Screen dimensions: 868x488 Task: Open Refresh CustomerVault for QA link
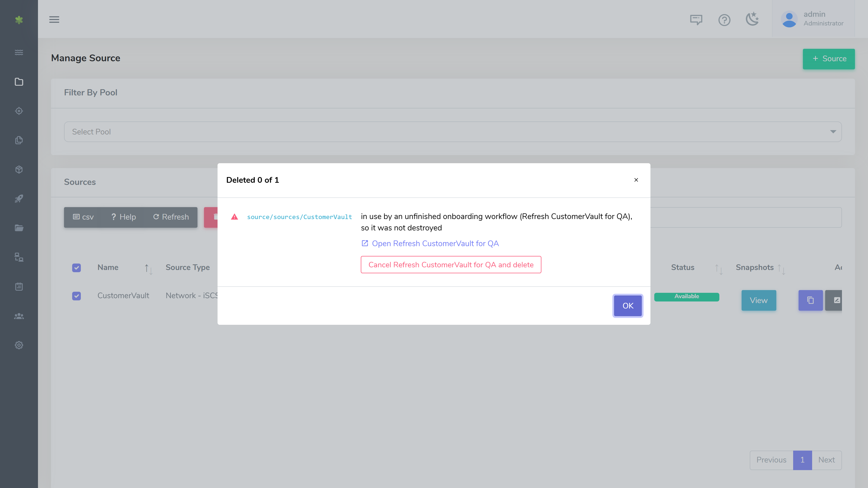(430, 243)
